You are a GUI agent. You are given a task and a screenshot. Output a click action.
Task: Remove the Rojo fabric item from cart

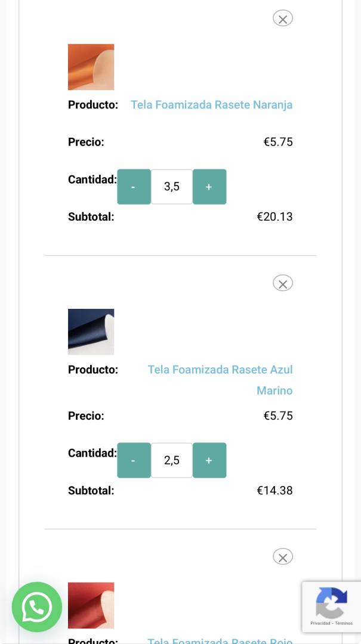283,557
